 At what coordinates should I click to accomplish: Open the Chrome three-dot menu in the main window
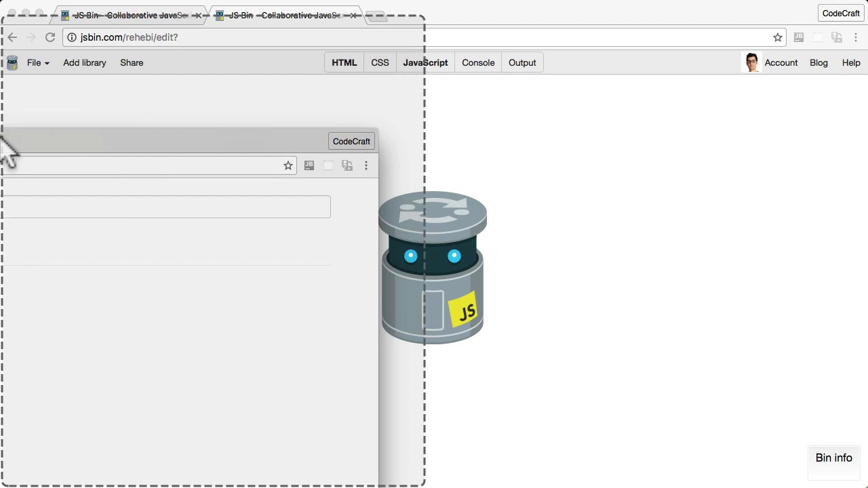pyautogui.click(x=856, y=37)
